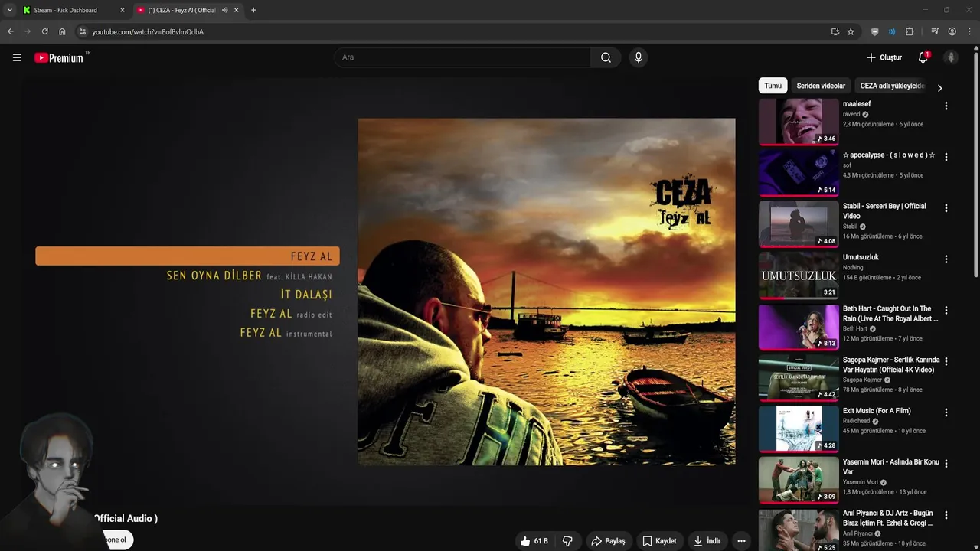Image resolution: width=980 pixels, height=551 pixels.
Task: Select the Seriden videolar chip
Action: point(821,86)
